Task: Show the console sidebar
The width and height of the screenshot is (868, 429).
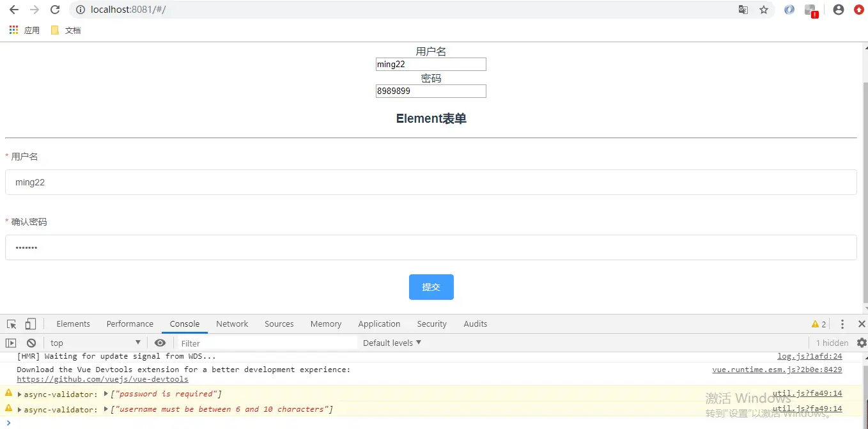Action: (x=11, y=343)
